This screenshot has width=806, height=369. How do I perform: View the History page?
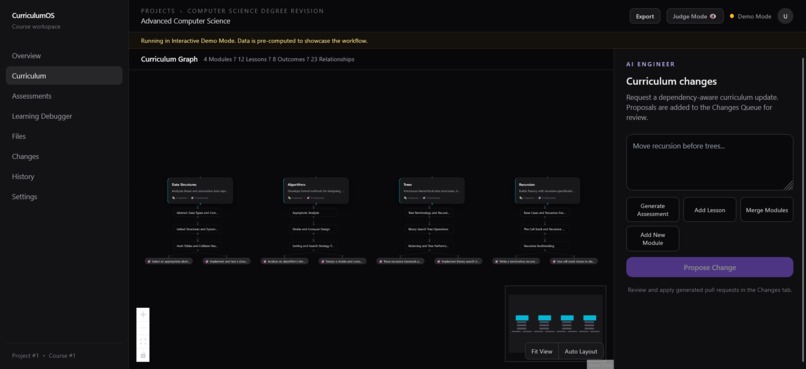(x=64, y=176)
